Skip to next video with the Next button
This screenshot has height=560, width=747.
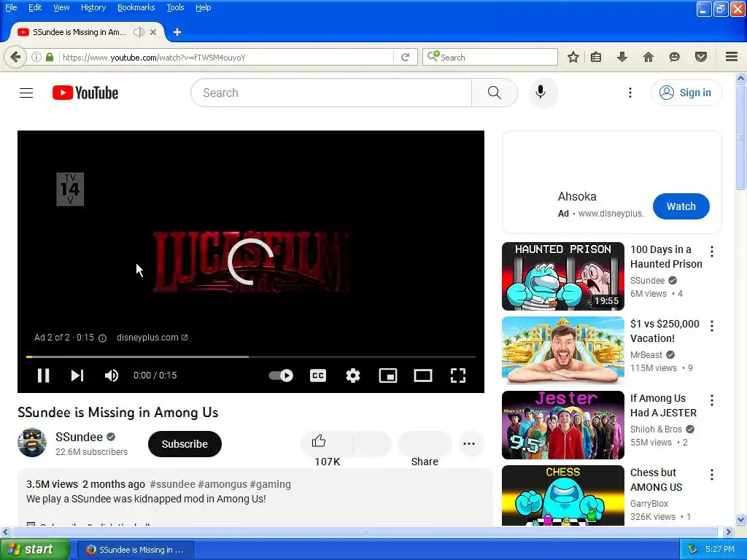click(77, 376)
